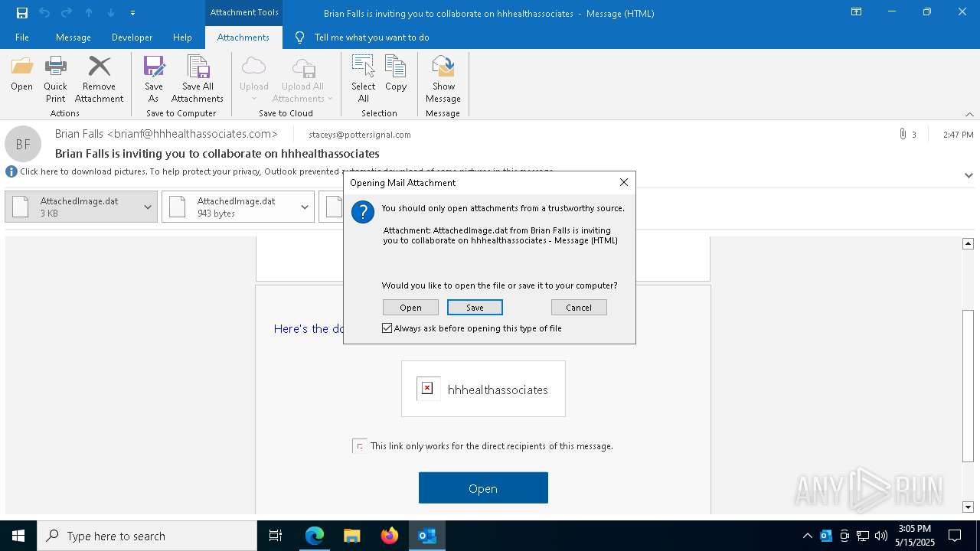Open the notification center icon
The width and height of the screenshot is (980, 551).
tap(955, 536)
